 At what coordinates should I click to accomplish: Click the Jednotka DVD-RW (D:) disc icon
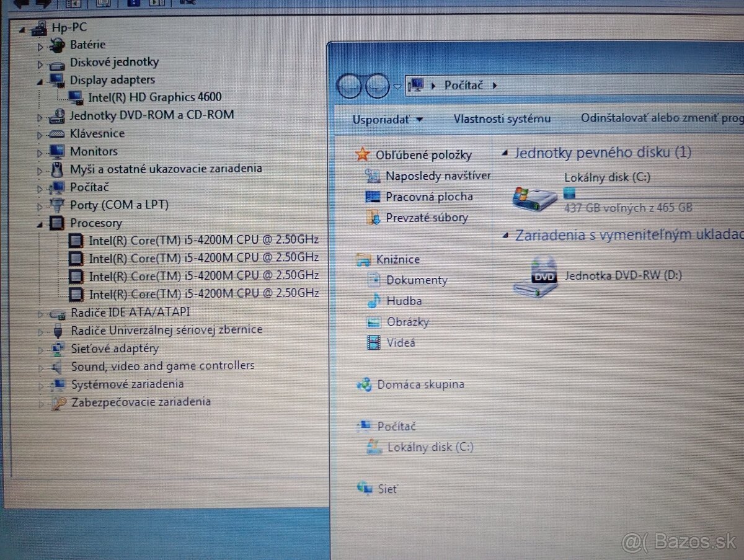click(534, 276)
